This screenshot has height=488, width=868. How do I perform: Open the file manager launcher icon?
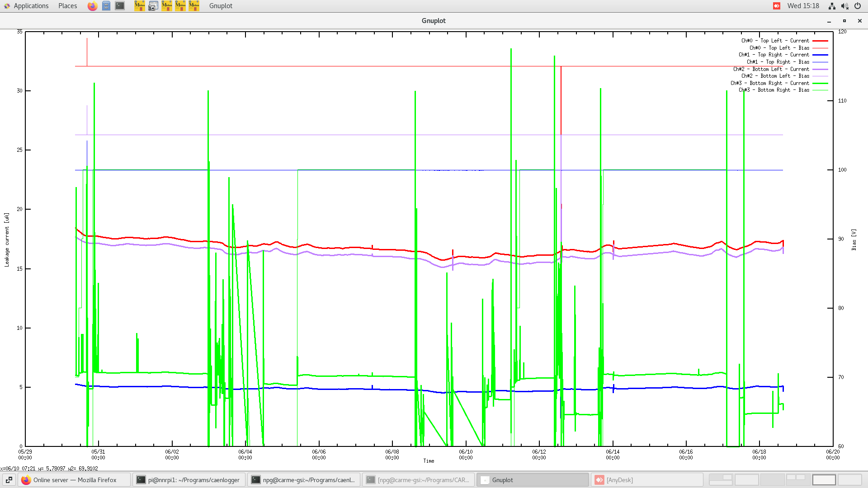point(106,6)
